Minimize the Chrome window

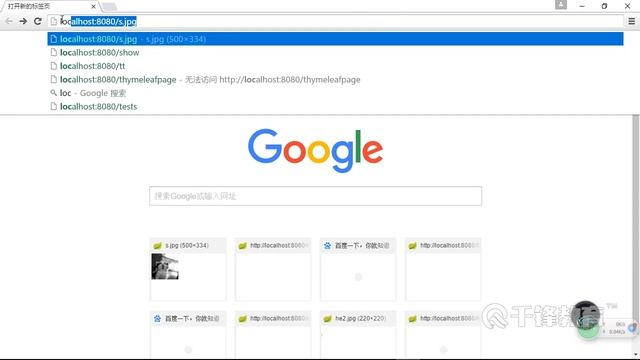[582, 6]
